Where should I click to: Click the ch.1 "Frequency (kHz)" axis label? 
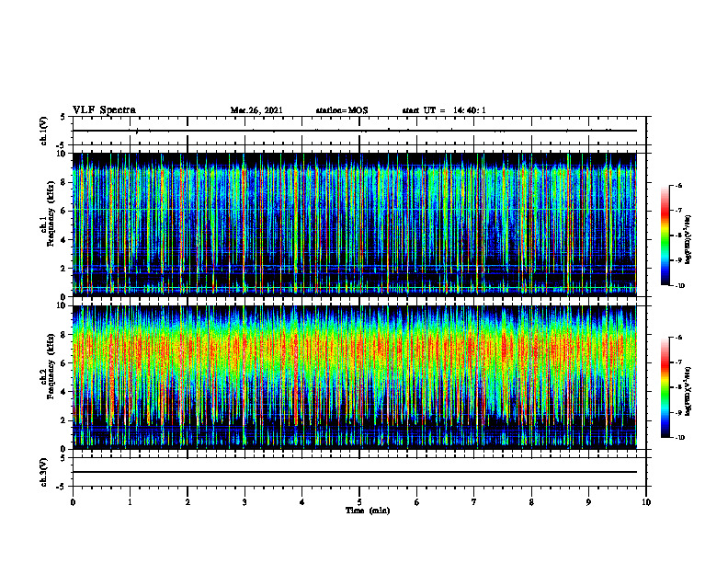point(51,214)
